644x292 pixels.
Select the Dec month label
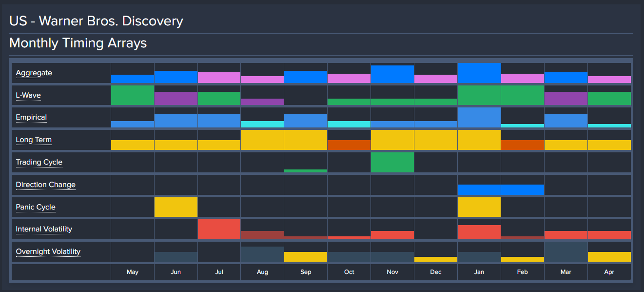pyautogui.click(x=436, y=272)
